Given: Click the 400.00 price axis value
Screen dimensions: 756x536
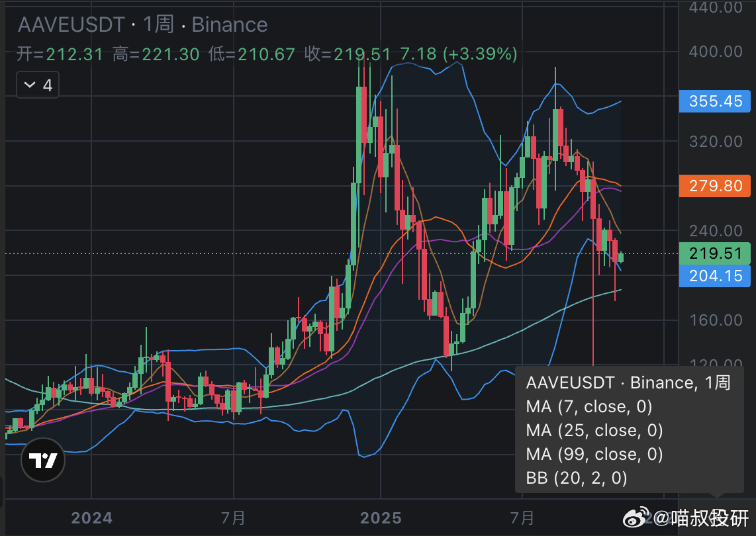Looking at the screenshot, I should pyautogui.click(x=716, y=52).
